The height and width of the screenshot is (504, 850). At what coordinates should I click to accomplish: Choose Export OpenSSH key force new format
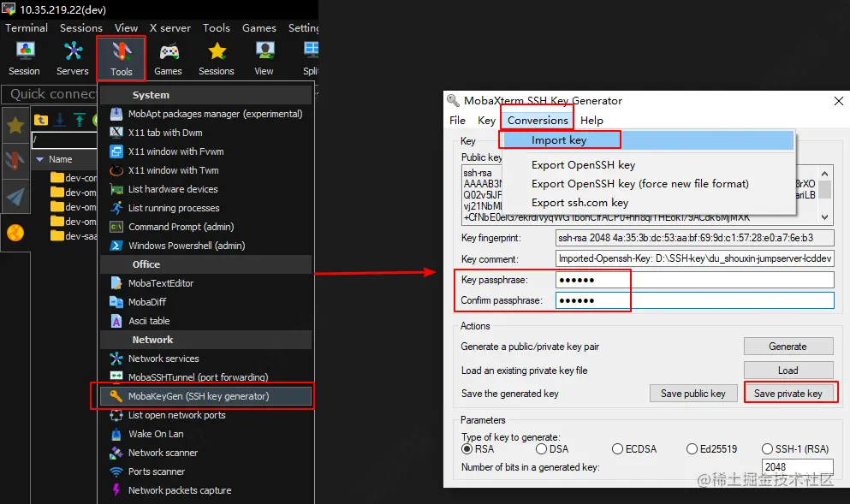click(648, 184)
